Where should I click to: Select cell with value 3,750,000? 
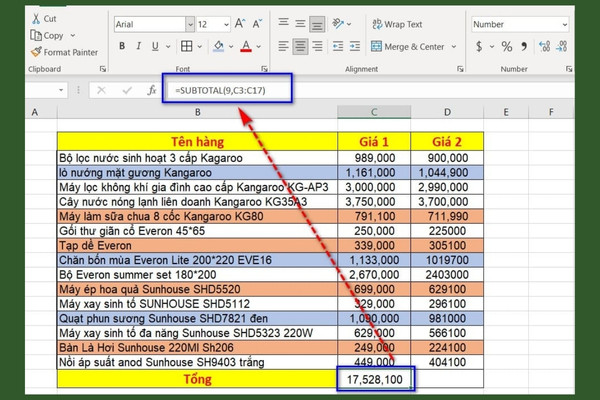(x=374, y=202)
